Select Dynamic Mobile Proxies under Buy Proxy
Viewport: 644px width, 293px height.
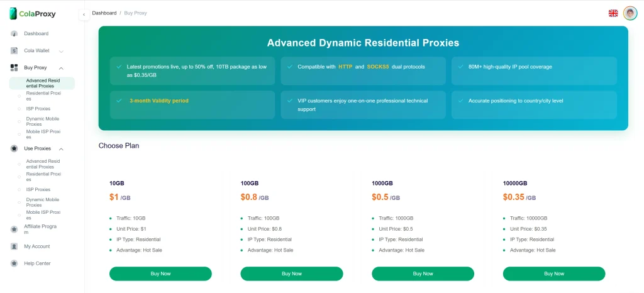tap(42, 121)
